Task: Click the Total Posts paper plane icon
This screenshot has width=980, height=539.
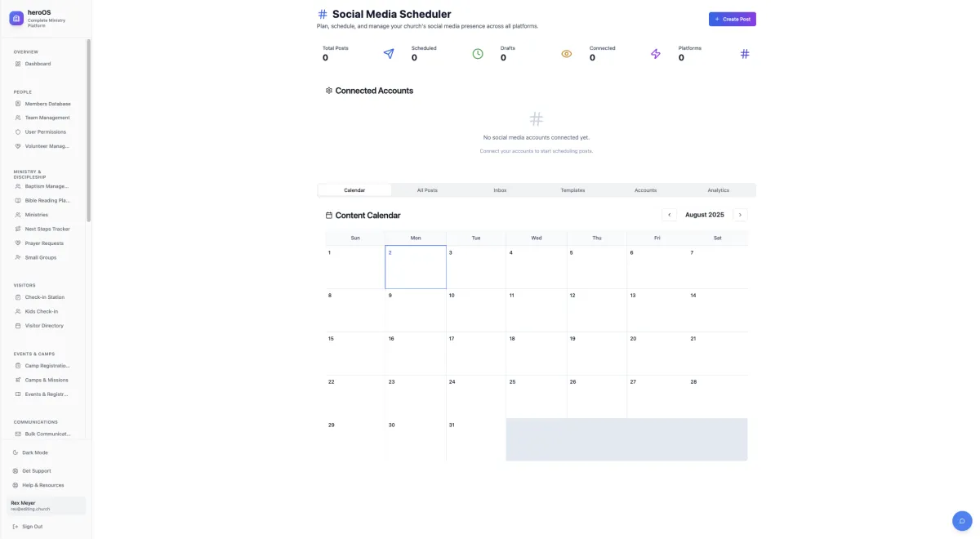Action: click(389, 54)
